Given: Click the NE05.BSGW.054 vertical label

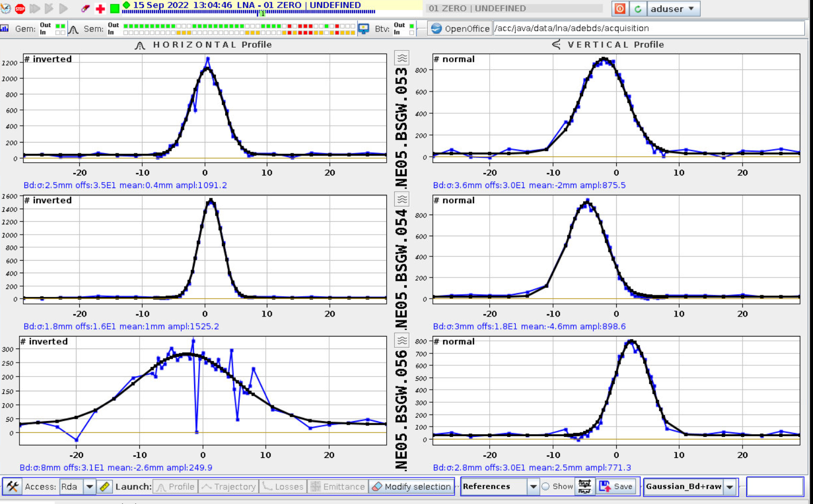Looking at the screenshot, I should click(x=401, y=269).
